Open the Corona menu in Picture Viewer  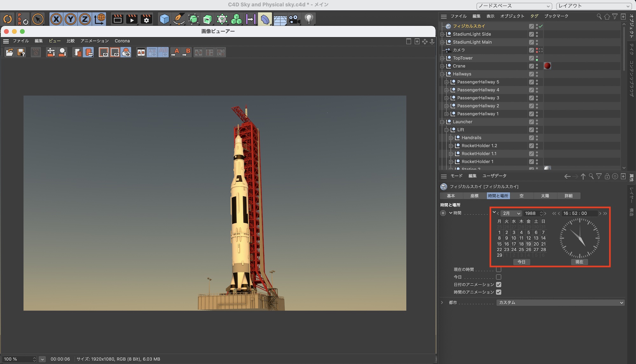(122, 41)
